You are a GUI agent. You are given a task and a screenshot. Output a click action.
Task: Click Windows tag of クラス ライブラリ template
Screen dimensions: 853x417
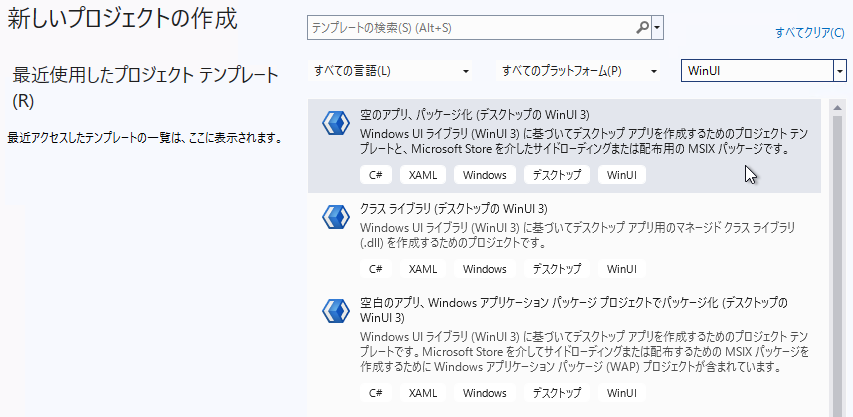(x=485, y=269)
